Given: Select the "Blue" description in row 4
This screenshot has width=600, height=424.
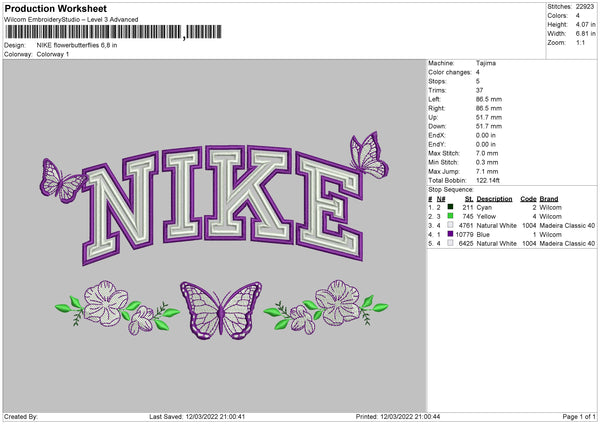Looking at the screenshot, I should pos(483,235).
